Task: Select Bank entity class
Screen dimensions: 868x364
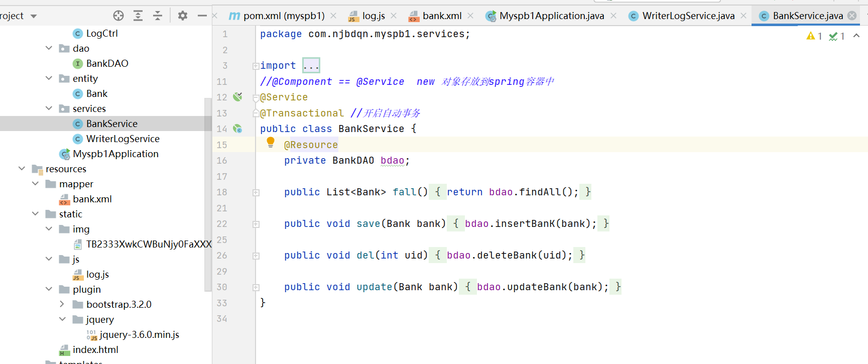Action: pyautogui.click(x=96, y=93)
